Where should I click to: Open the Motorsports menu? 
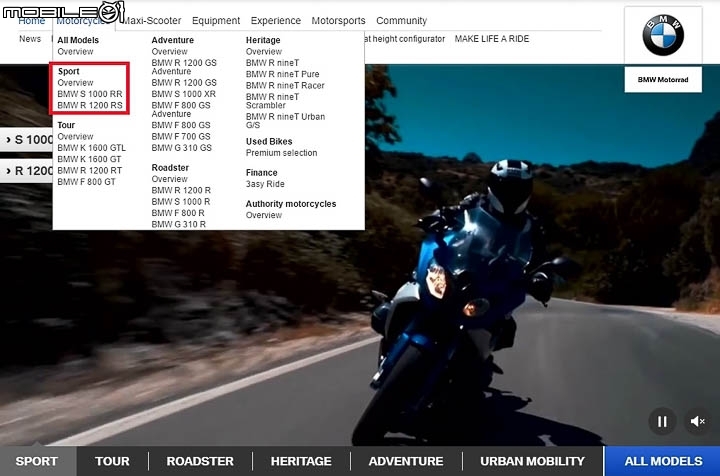(x=338, y=21)
